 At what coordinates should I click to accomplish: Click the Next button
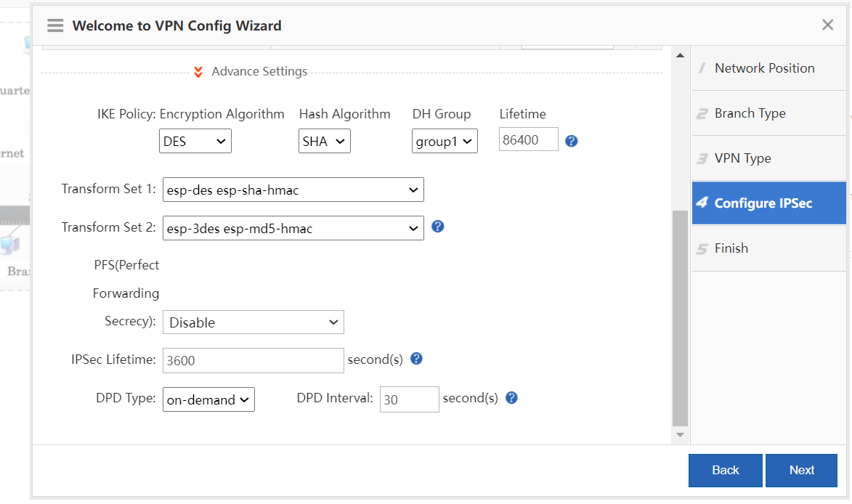click(x=801, y=470)
